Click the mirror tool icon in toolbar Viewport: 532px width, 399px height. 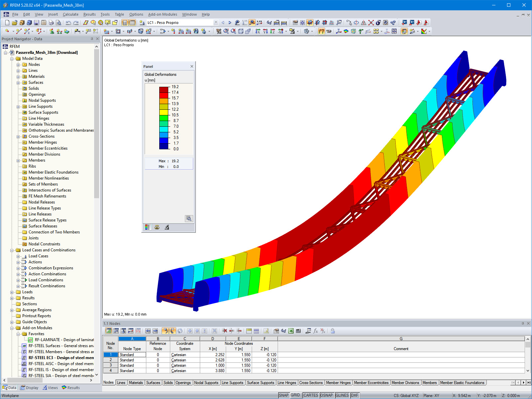pyautogui.click(x=364, y=23)
